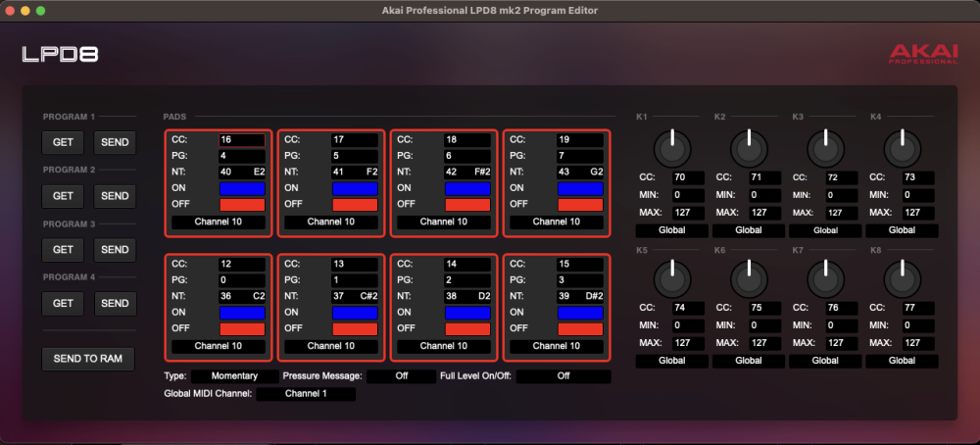Click the K1 CC field showing 70
This screenshot has height=445, width=980.
click(689, 178)
